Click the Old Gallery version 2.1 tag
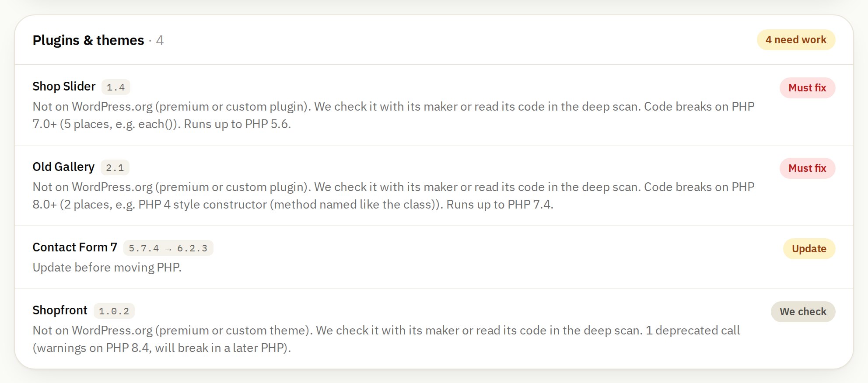Image resolution: width=868 pixels, height=383 pixels. [x=115, y=167]
